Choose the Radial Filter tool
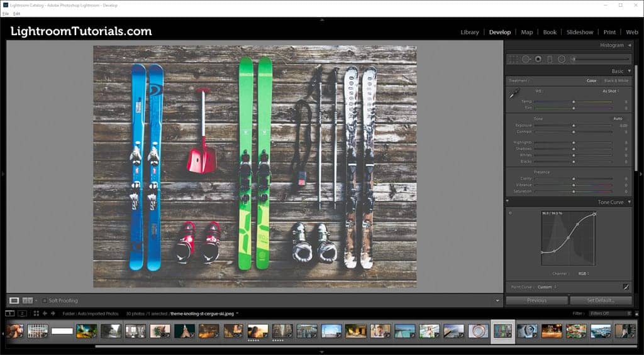Screen dimensions: 644x355 click(x=562, y=59)
